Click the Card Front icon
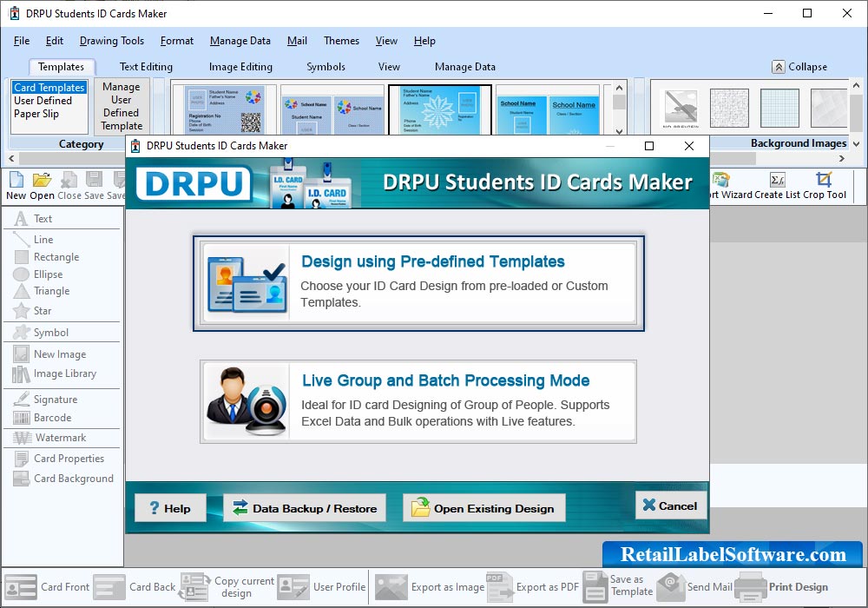This screenshot has width=868, height=608. click(x=21, y=587)
